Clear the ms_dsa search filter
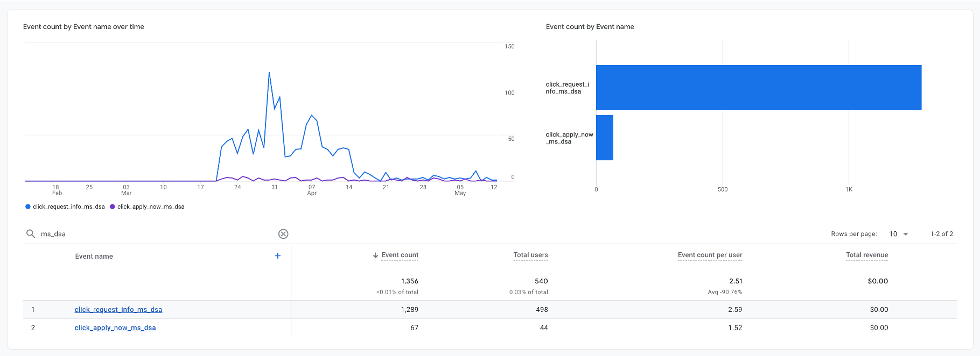Image resolution: width=980 pixels, height=356 pixels. [283, 234]
